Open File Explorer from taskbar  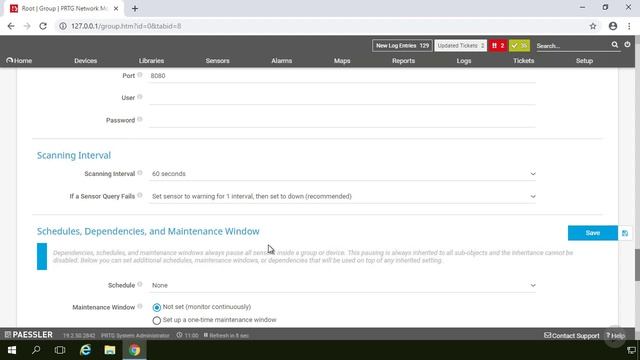click(110, 350)
